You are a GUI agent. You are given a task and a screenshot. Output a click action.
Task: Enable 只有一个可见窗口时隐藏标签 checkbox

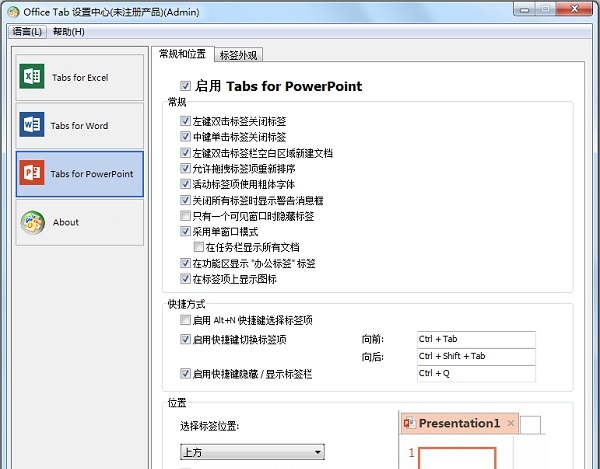[186, 216]
